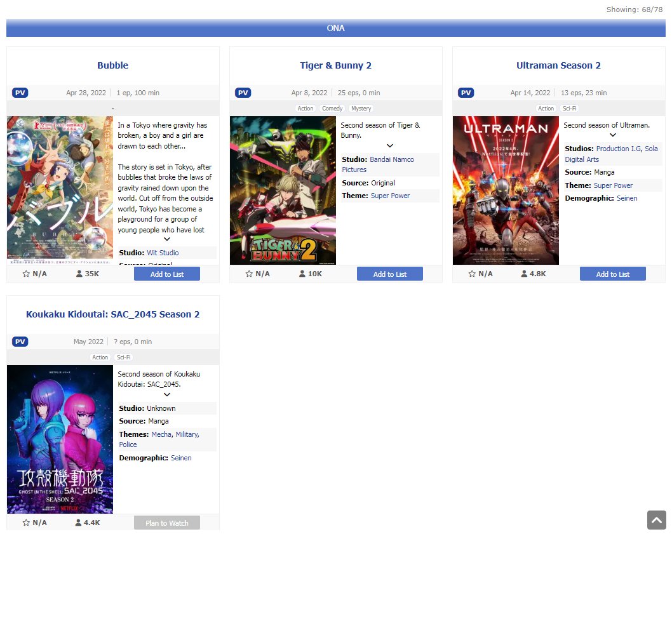Click the ONA section header bar
The width and height of the screenshot is (672, 621).
(x=336, y=28)
